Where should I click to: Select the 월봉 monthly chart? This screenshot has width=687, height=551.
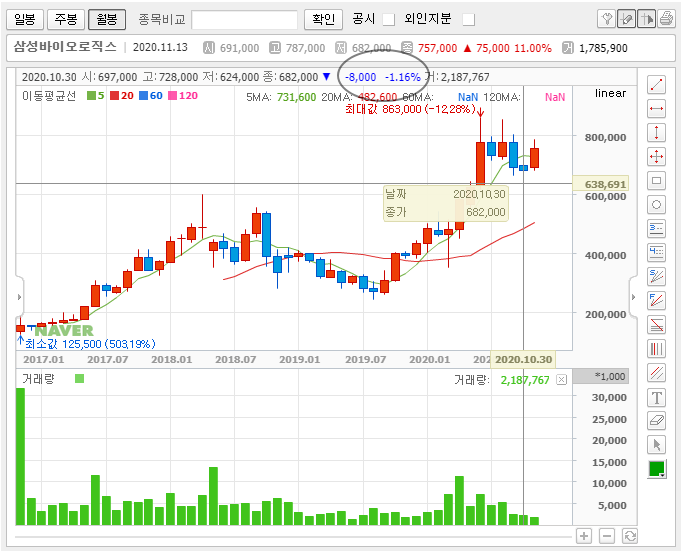coord(107,19)
